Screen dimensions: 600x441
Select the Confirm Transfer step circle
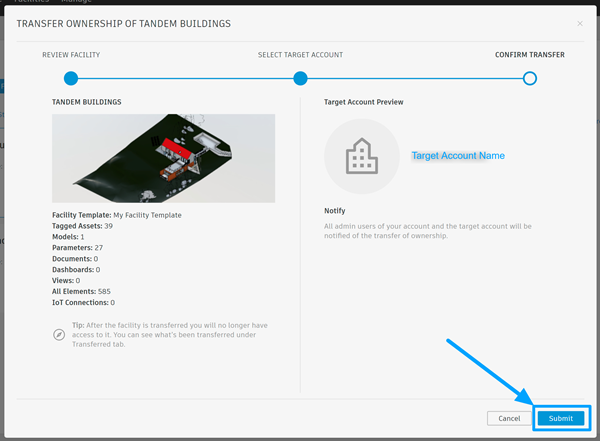pyautogui.click(x=530, y=78)
